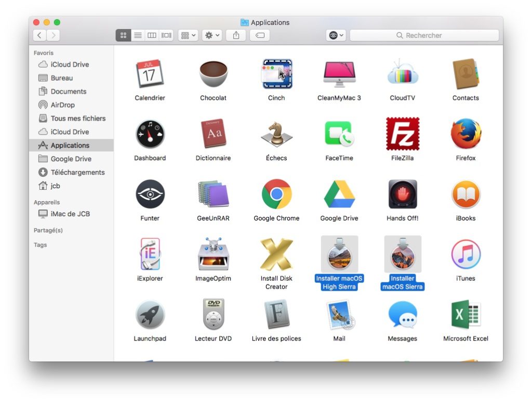Go forward to the next folder
532x403 pixels.
(54, 35)
